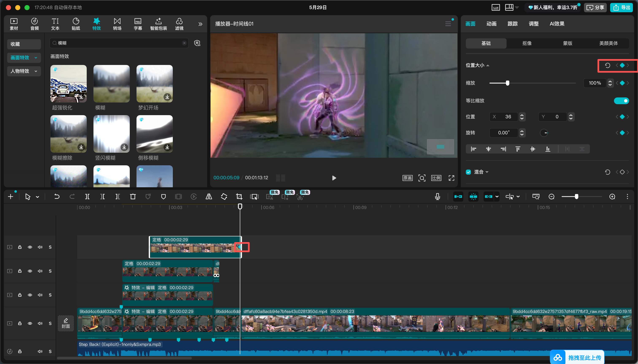Click the keyboard shortcuts icon in title bar

point(495,8)
